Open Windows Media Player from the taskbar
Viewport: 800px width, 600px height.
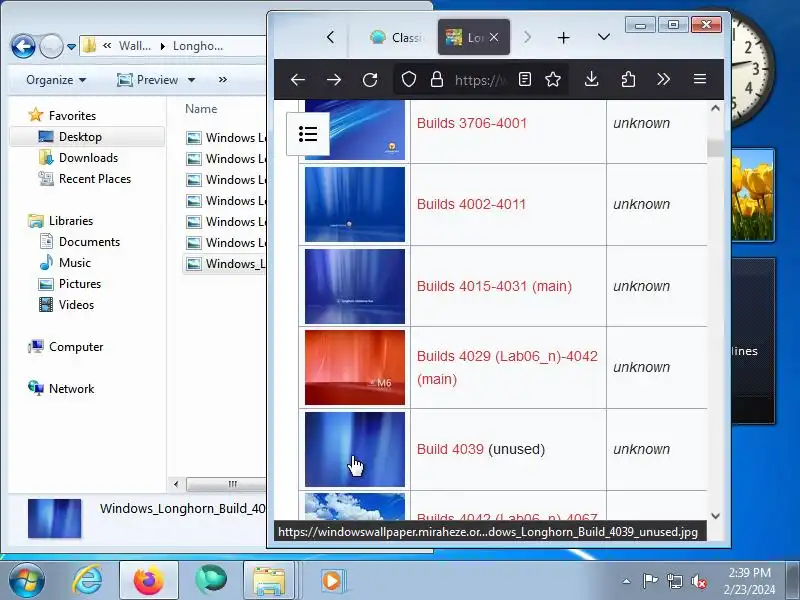pyautogui.click(x=332, y=580)
